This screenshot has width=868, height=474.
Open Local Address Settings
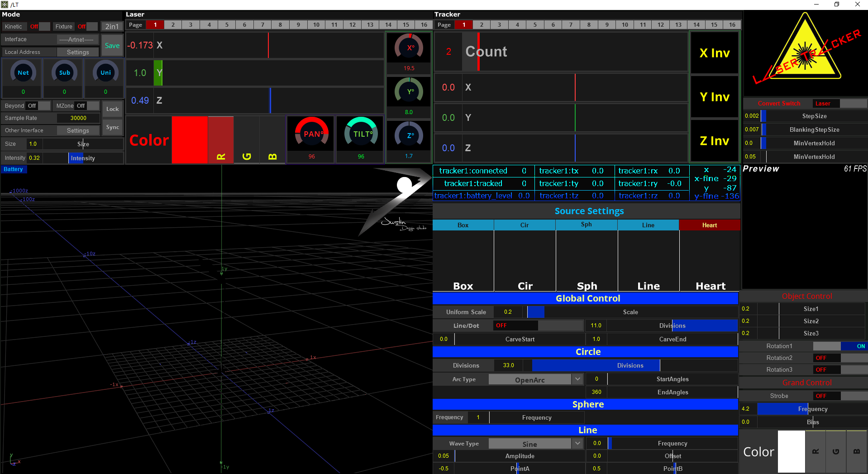[77, 52]
